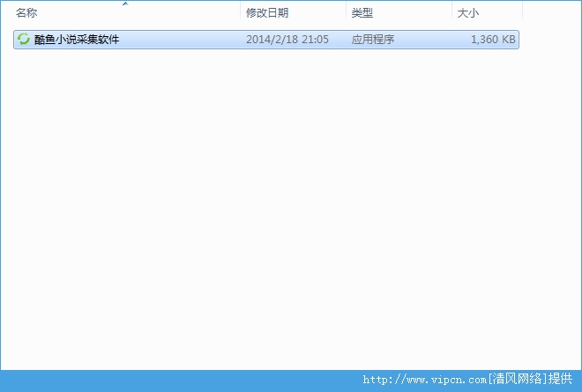582x392 pixels.
Task: Sort files by the 大小 column header
Action: pyautogui.click(x=487, y=13)
